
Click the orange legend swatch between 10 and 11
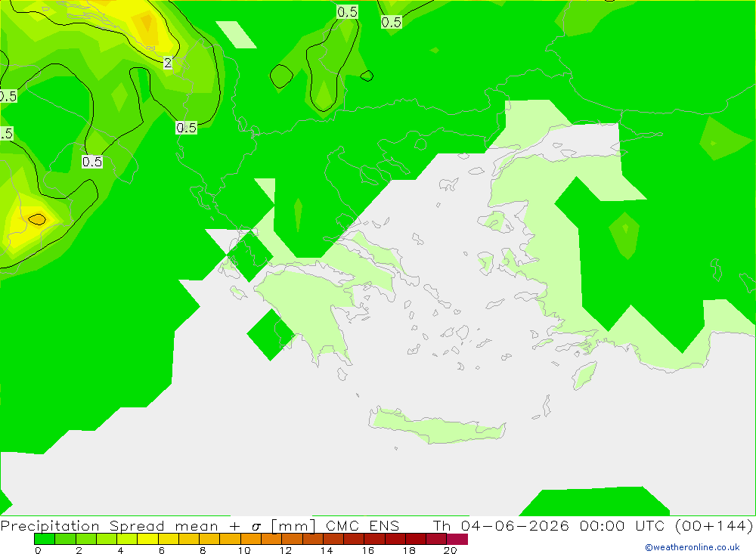(x=251, y=539)
